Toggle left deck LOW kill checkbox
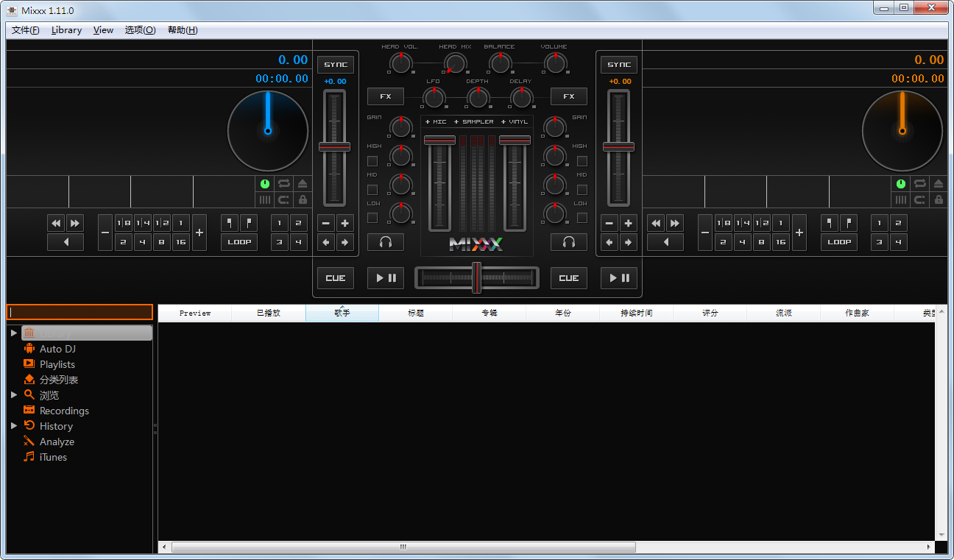Screen dimensions: 954x560 [x=372, y=218]
